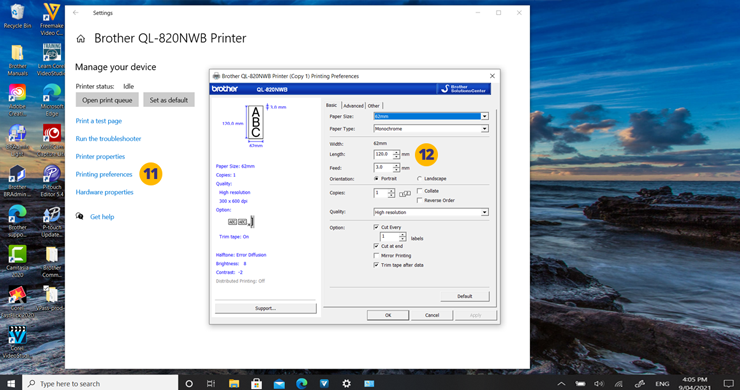Select Landscape orientation
The height and width of the screenshot is (390, 740).
click(419, 178)
